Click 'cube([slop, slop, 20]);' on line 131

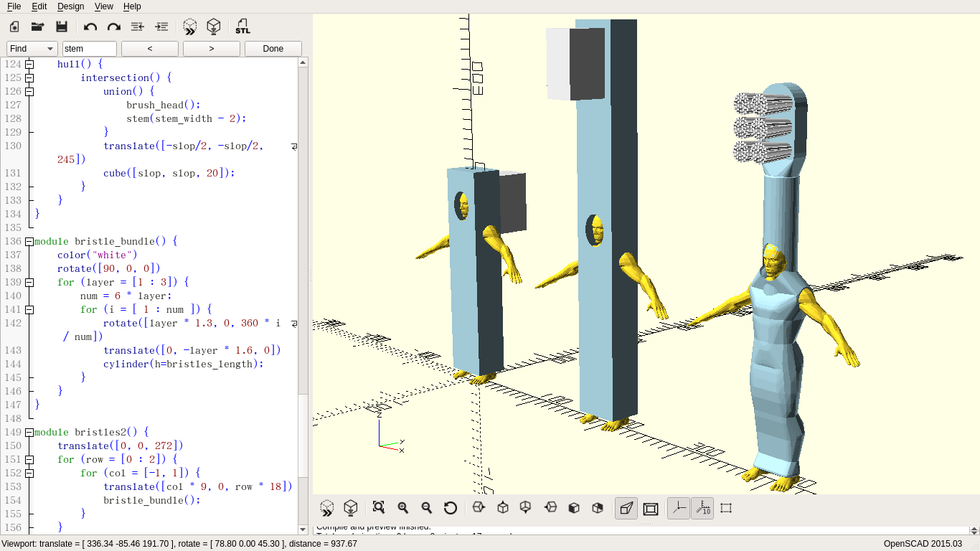tap(169, 173)
